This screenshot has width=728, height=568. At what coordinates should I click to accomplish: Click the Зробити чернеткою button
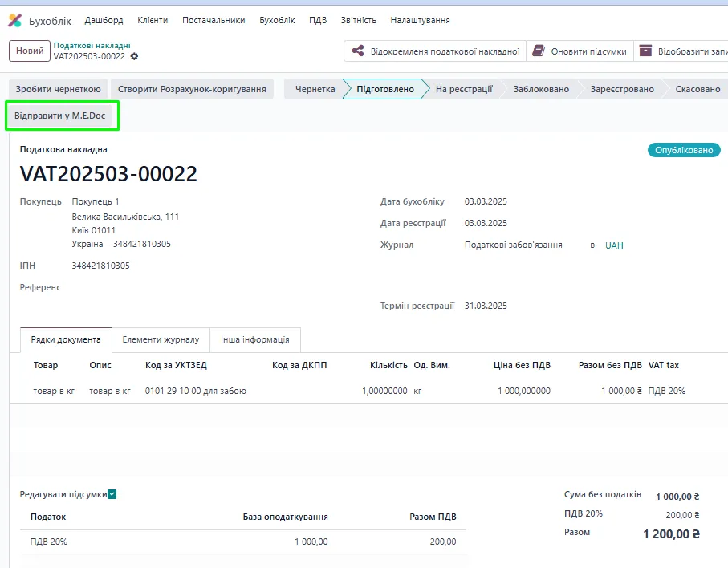[x=58, y=89]
